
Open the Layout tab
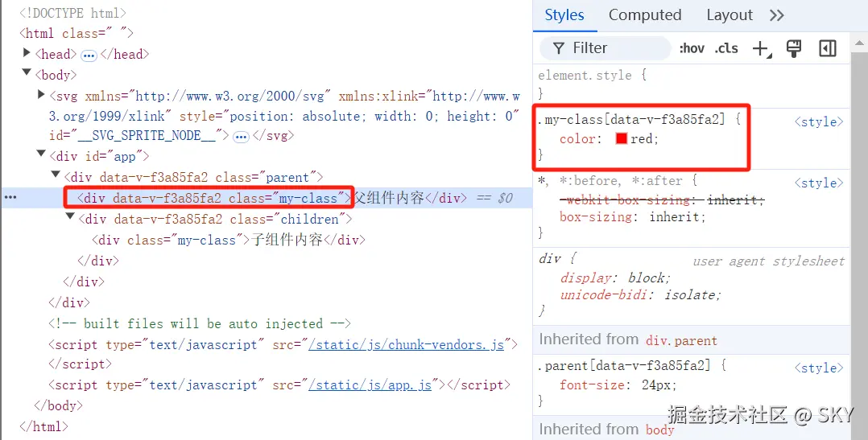point(730,15)
